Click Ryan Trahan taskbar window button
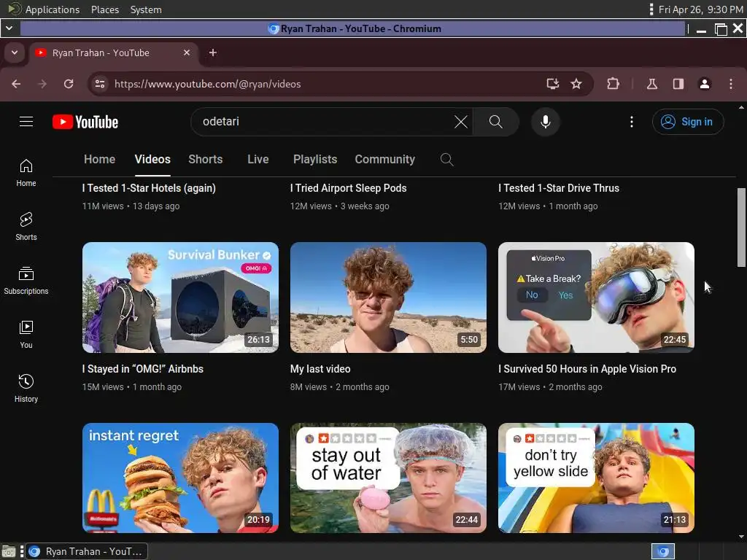747x560 pixels. 86,551
